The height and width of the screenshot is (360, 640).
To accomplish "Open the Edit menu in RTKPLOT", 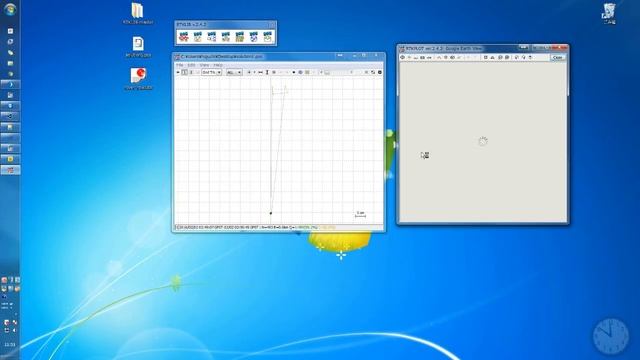I will [x=191, y=65].
